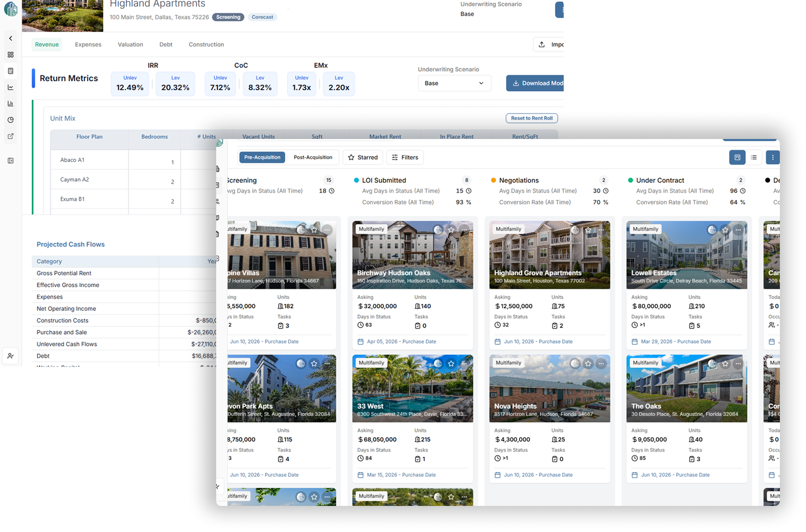Open the line chart icon in sidebar
The image size is (806, 532).
11,87
